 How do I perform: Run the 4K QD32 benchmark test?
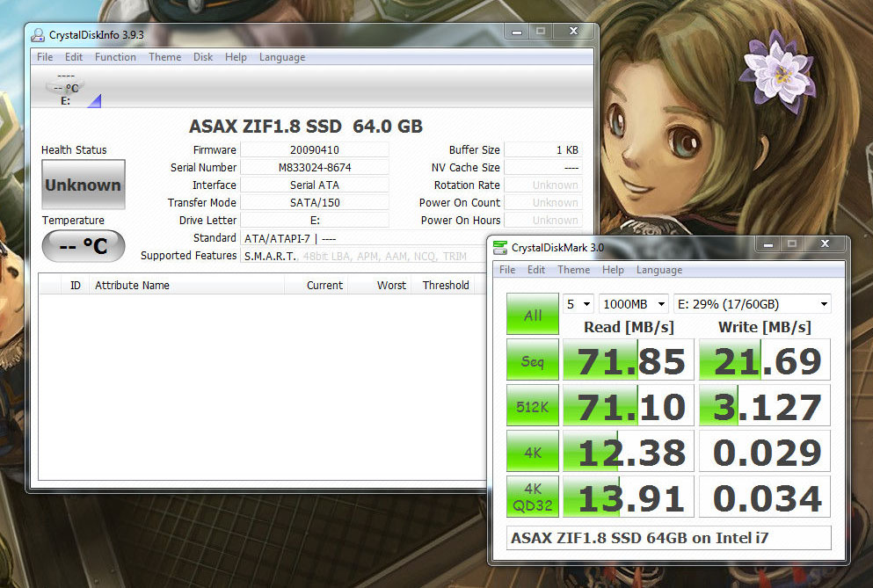[x=533, y=497]
